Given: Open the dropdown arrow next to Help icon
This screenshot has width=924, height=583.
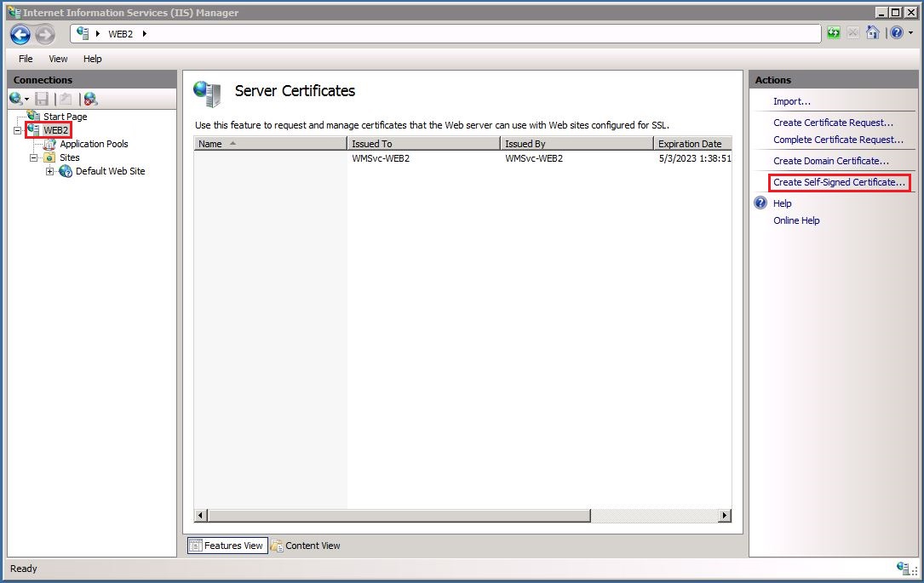Looking at the screenshot, I should 910,33.
